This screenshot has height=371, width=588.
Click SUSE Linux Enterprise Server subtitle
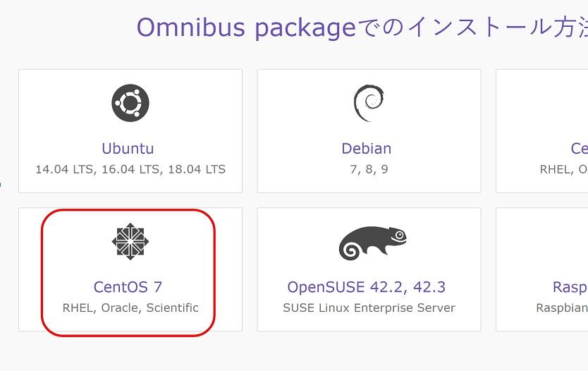[x=369, y=308]
